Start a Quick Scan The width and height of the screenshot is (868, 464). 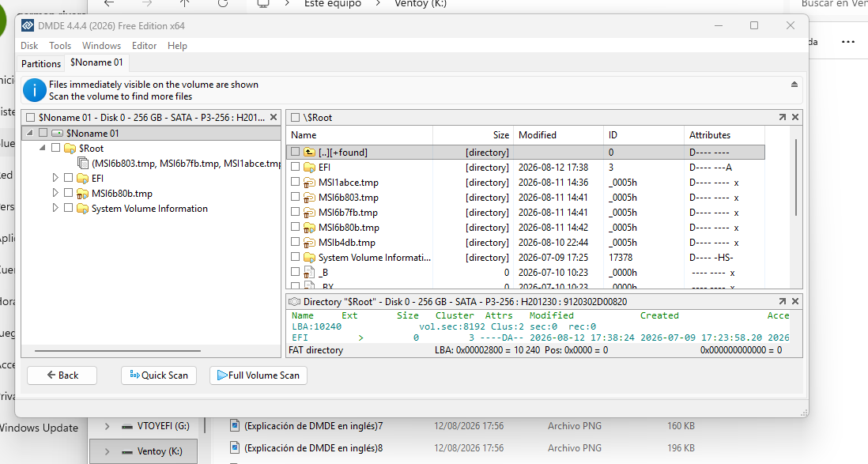pyautogui.click(x=159, y=375)
